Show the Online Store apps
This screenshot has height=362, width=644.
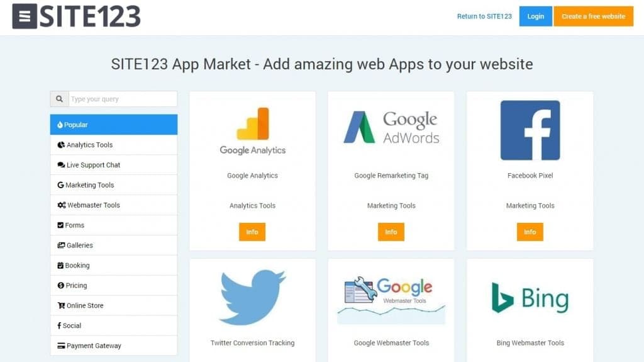(x=114, y=305)
